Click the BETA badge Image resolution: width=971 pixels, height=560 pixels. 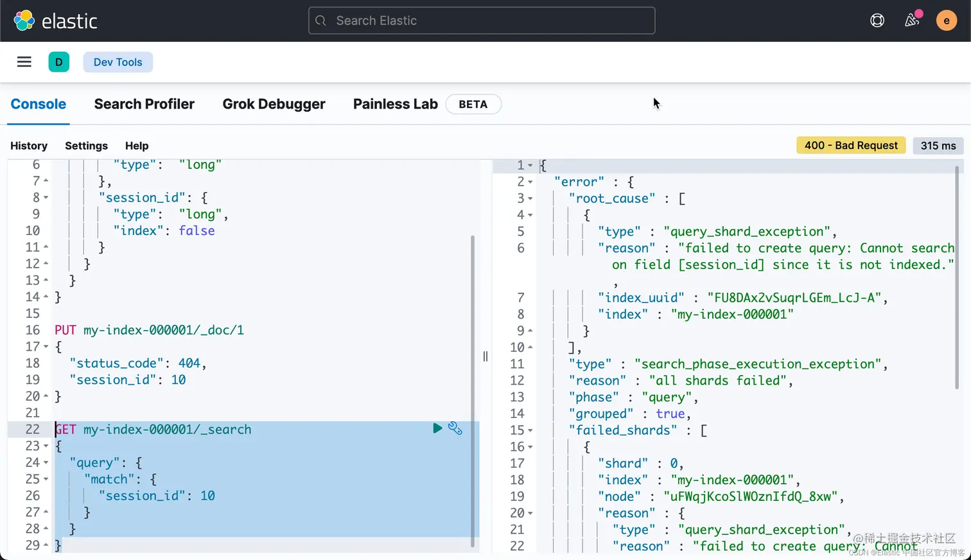473,104
